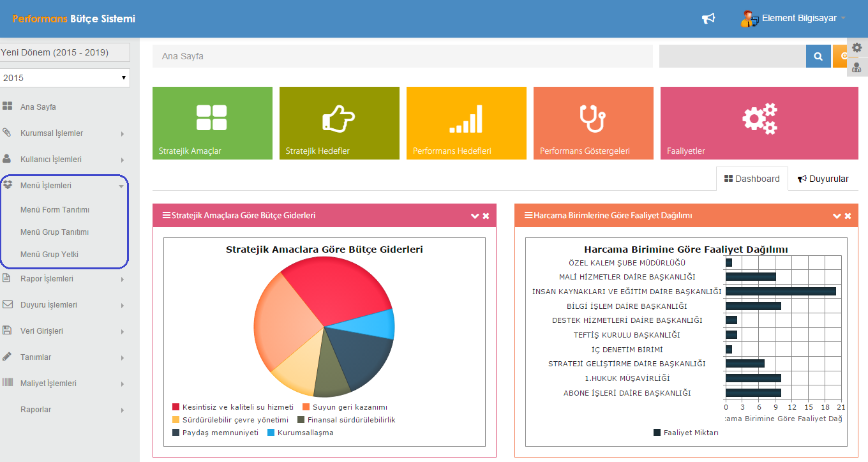Open the Performans Hedefleri tile
The height and width of the screenshot is (462, 868).
click(x=467, y=123)
